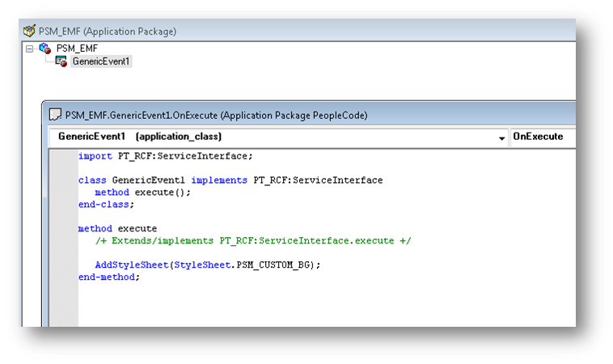Click the PSM_EMF.GenericEvent1.OnExecute window title

coord(216,116)
